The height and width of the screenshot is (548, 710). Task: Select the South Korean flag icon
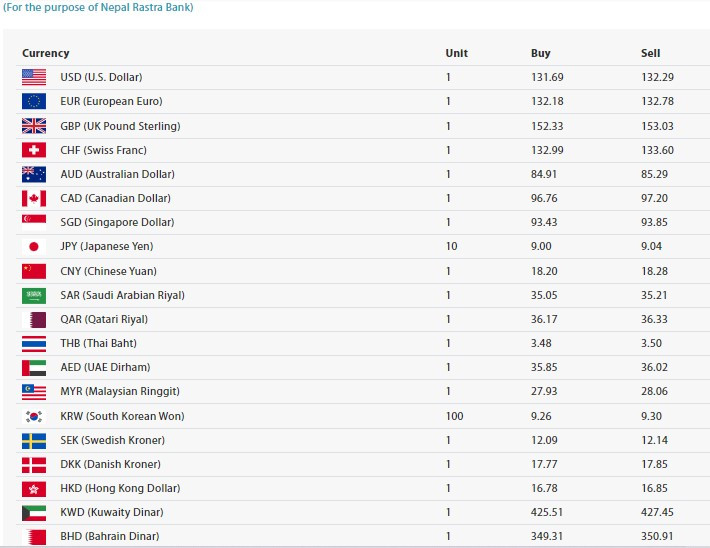(34, 416)
